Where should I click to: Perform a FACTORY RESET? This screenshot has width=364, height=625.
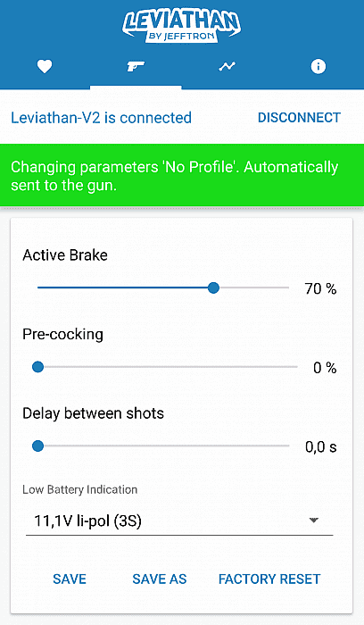(269, 579)
